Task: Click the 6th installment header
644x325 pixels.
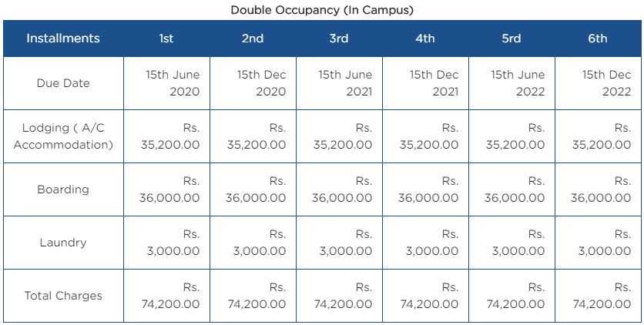Action: click(x=598, y=39)
